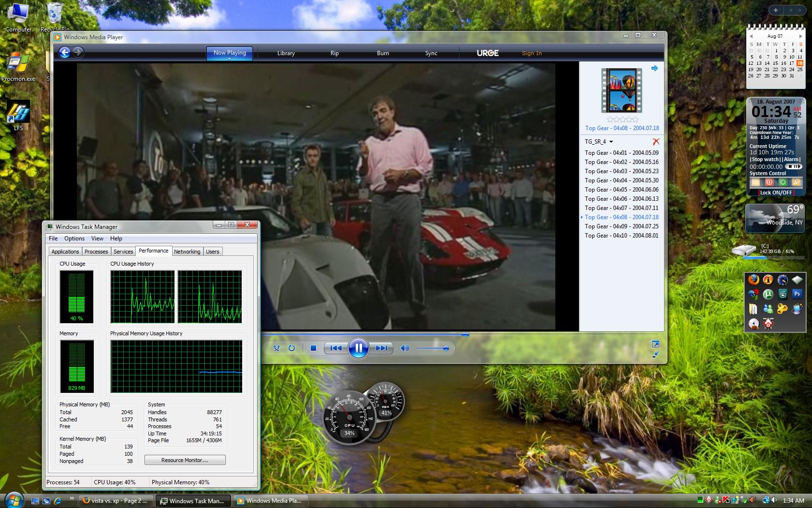Switch to the Services tab
812x508 pixels.
pos(123,252)
